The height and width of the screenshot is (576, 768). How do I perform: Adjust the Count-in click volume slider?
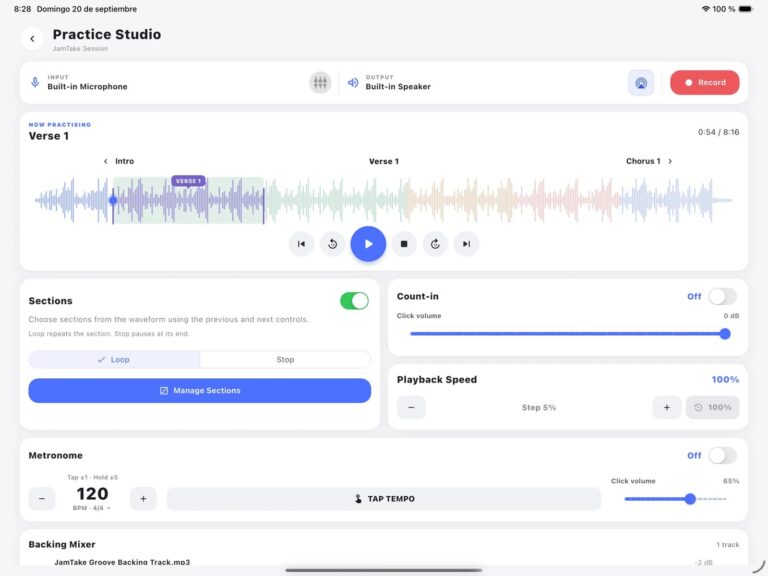(x=568, y=334)
